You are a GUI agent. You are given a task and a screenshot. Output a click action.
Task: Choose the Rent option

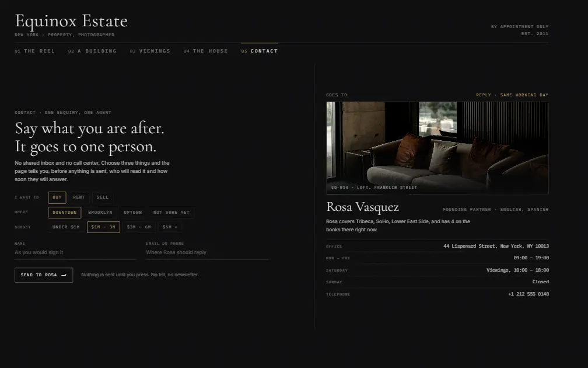(79, 197)
